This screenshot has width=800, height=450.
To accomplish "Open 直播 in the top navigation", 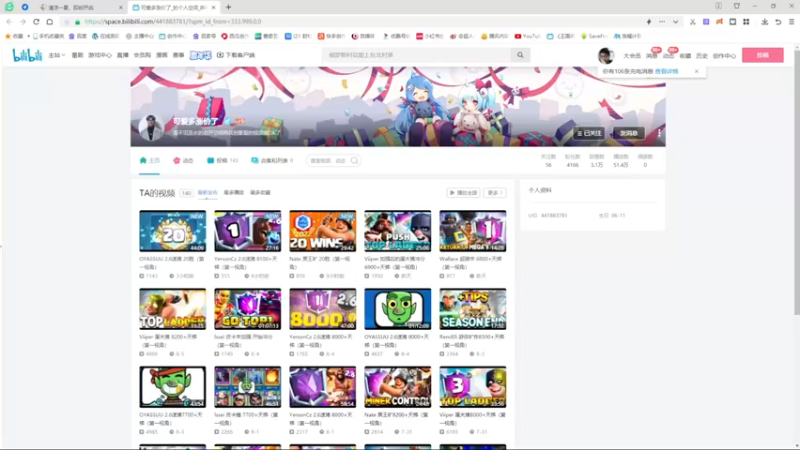I will pyautogui.click(x=122, y=55).
